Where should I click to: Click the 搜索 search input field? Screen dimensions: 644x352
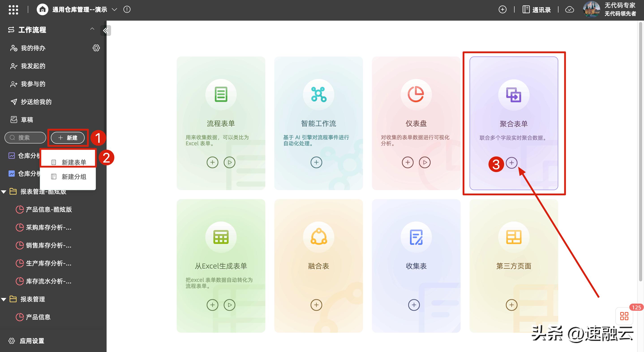click(x=25, y=137)
